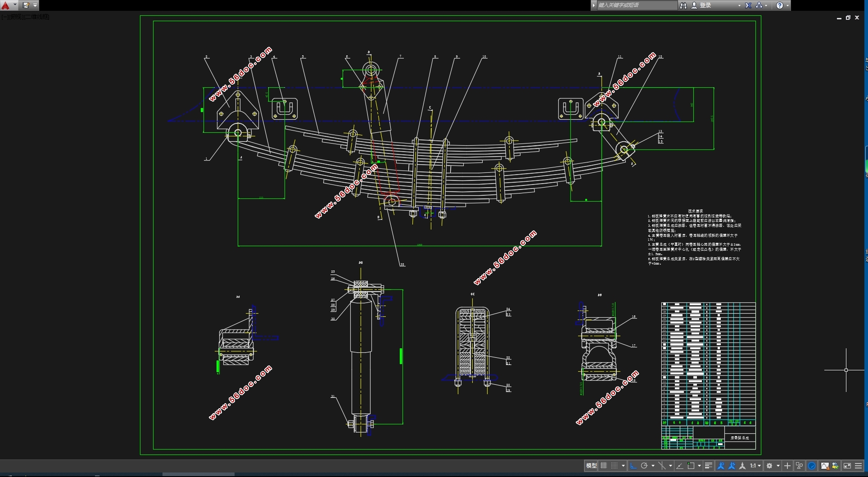Click the 后悬架总成 title block text

(x=740, y=438)
